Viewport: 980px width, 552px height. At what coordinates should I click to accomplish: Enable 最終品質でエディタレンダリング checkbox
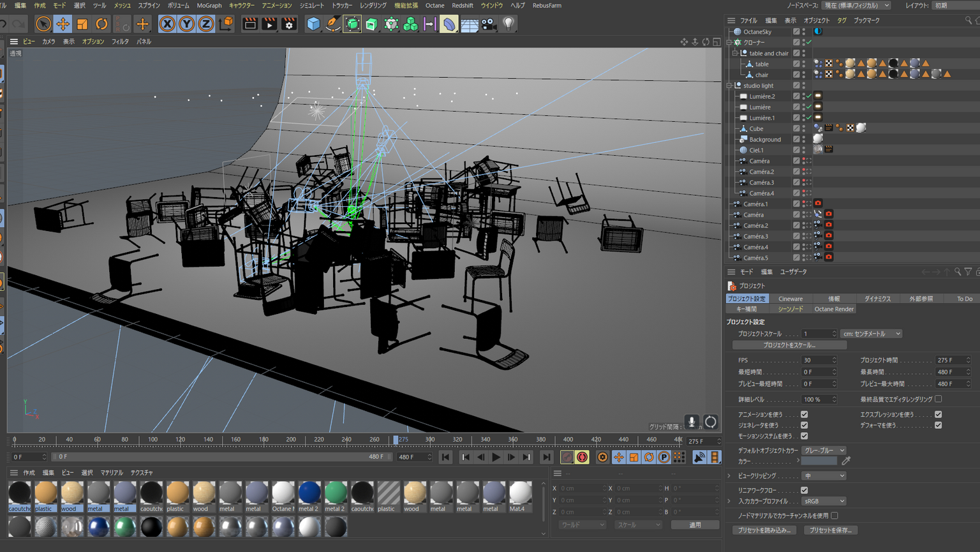(938, 399)
